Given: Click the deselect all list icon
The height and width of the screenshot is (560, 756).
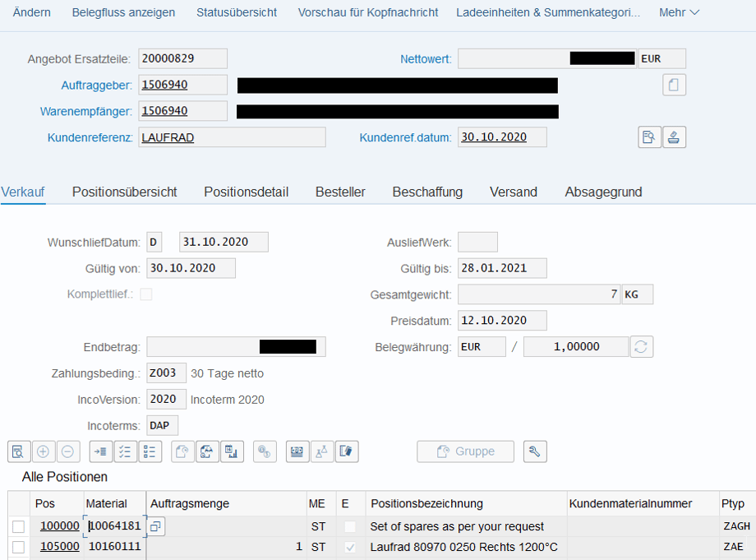Looking at the screenshot, I should pos(150,451).
